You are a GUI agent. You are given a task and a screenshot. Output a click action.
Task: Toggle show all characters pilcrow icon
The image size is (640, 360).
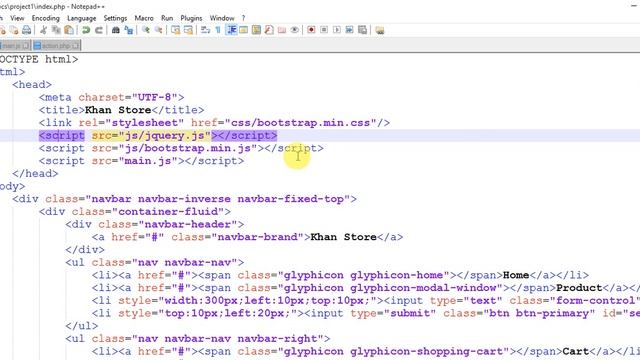218,30
